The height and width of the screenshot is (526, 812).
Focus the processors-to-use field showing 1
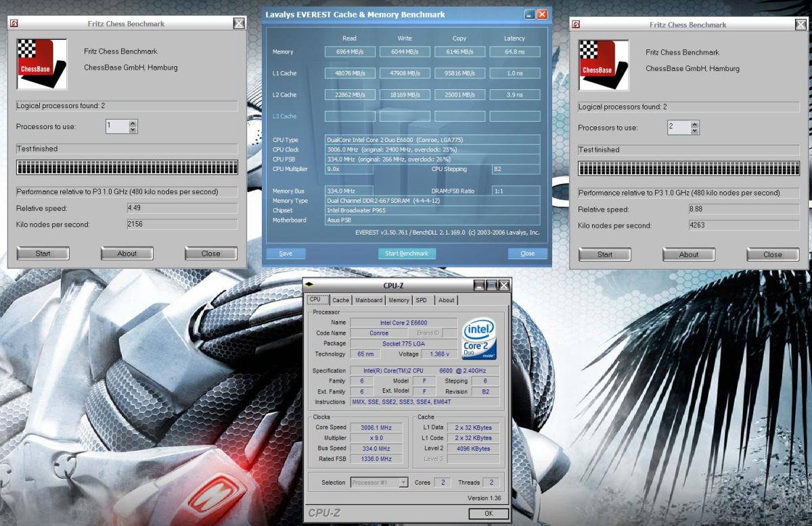click(117, 126)
